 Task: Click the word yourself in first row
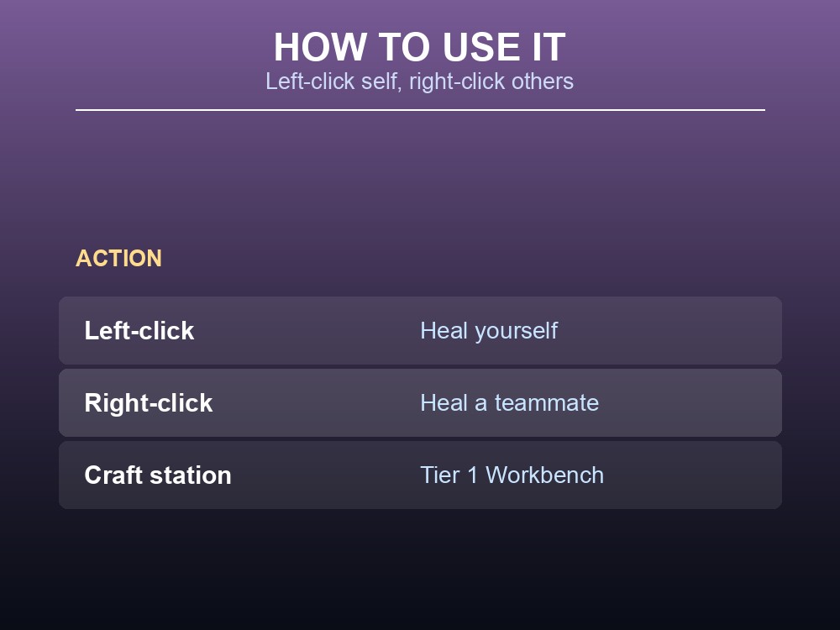[x=517, y=332]
